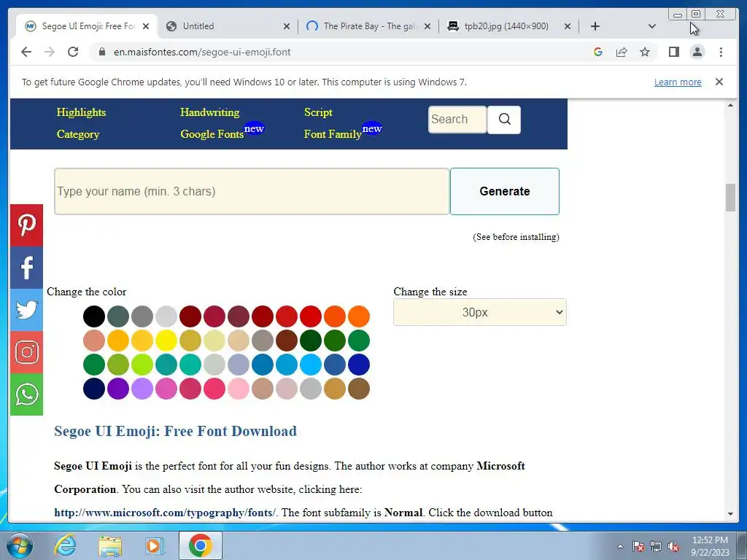Click the Learn more link
This screenshot has height=560, width=747.
678,82
